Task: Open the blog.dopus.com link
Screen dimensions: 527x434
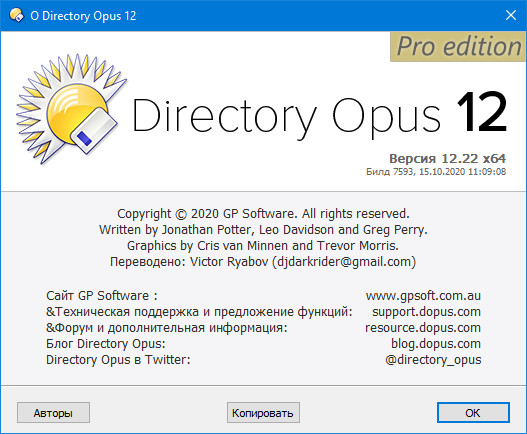Action: pos(436,344)
